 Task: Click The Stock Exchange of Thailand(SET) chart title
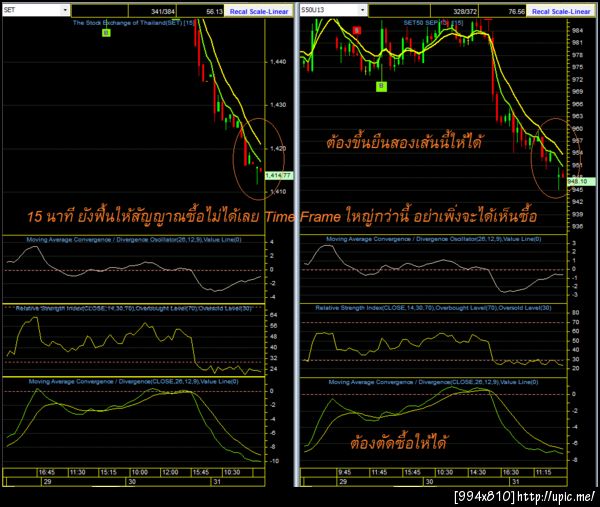pyautogui.click(x=134, y=23)
